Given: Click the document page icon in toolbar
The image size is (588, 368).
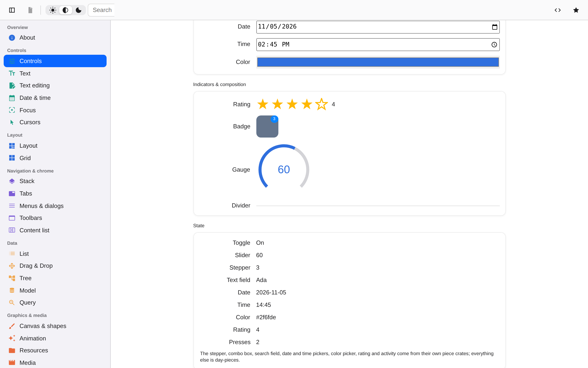Looking at the screenshot, I should [x=30, y=10].
